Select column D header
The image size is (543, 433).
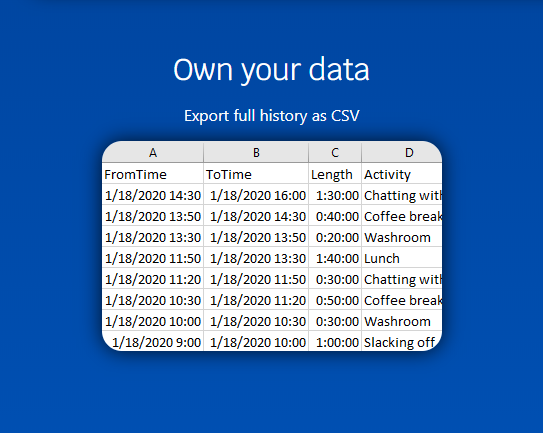pos(402,152)
